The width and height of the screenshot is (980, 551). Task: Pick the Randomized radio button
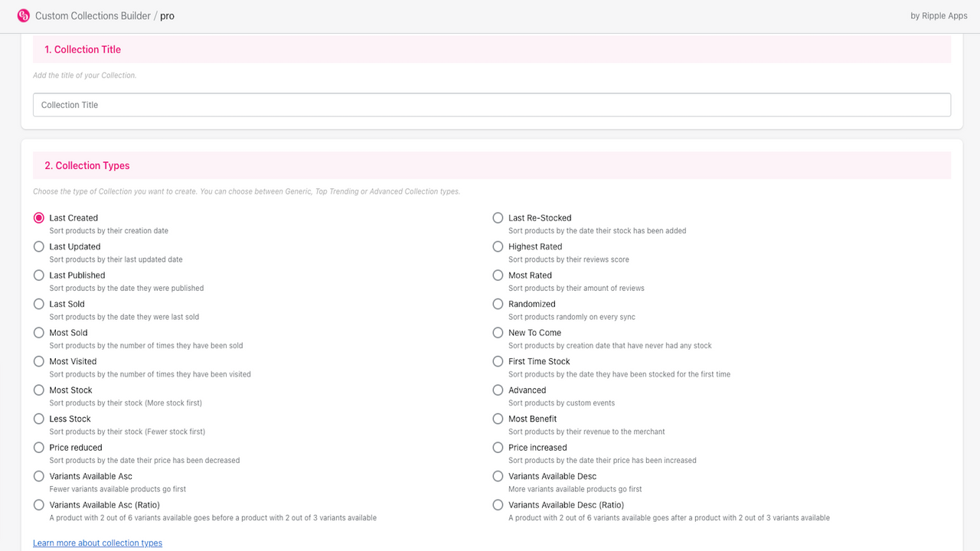pyautogui.click(x=498, y=304)
